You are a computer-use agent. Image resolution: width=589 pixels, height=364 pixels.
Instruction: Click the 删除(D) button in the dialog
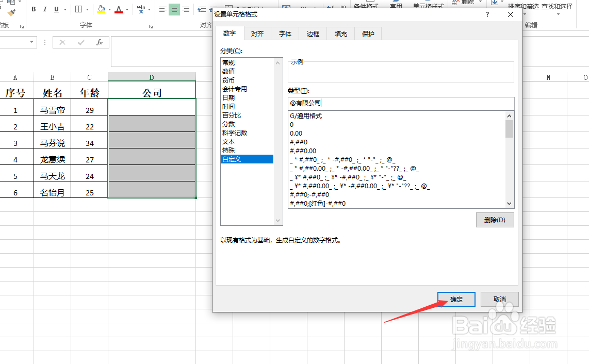pos(494,220)
